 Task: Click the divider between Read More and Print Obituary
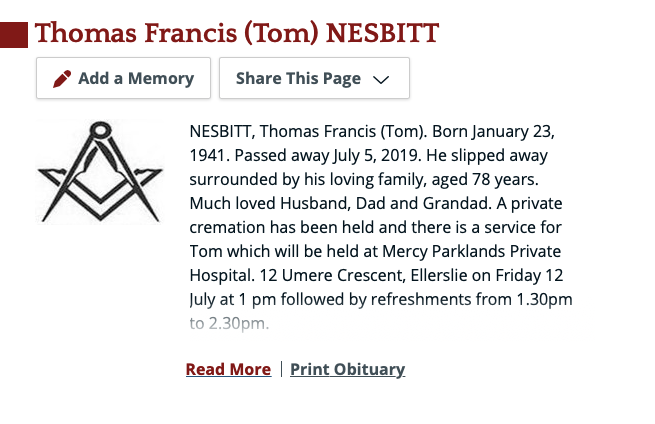[281, 370]
